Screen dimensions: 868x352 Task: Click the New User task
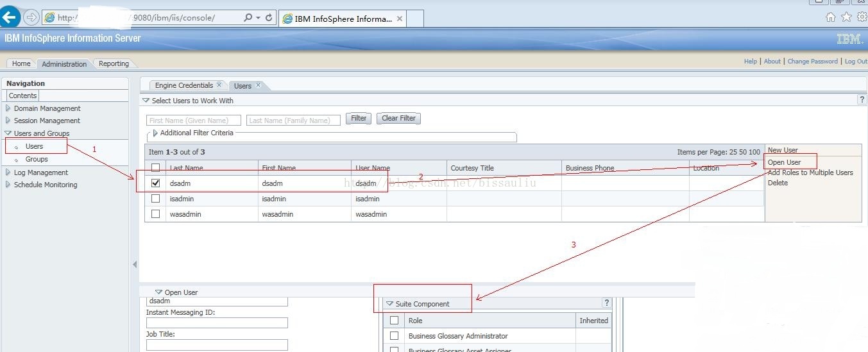coord(783,150)
